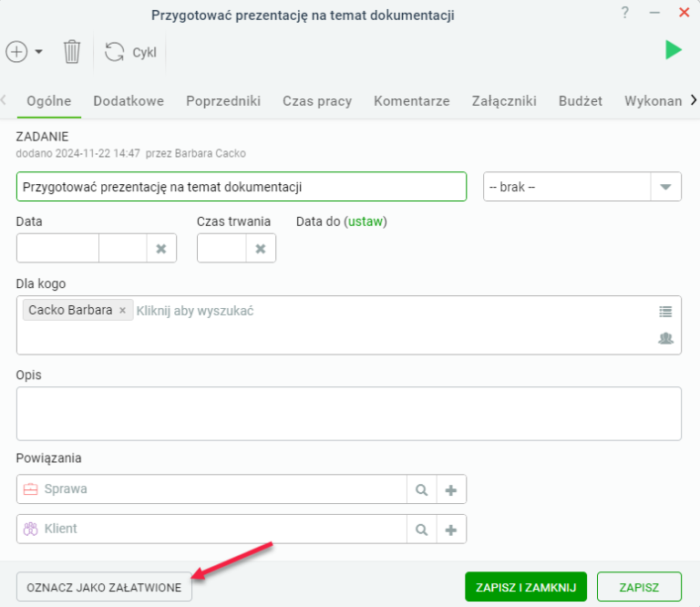Viewport: 700px width, 607px height.
Task: Search Klient with magnifier icon
Action: tap(421, 530)
